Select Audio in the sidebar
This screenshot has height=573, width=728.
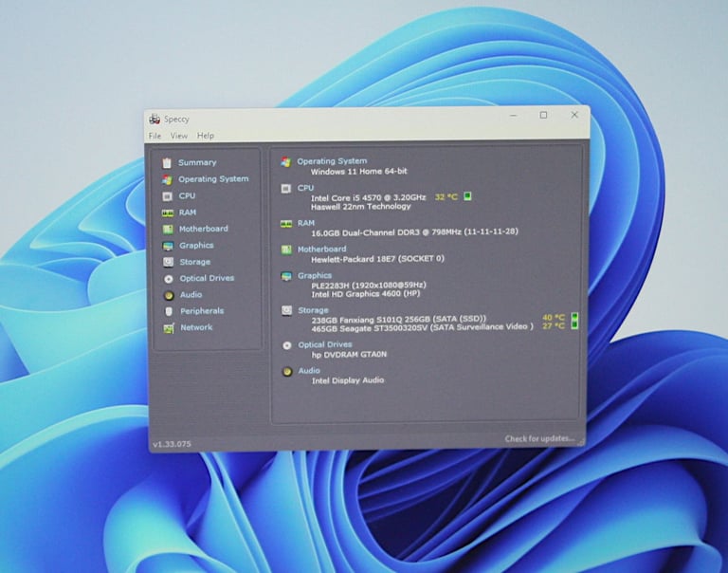coord(191,295)
